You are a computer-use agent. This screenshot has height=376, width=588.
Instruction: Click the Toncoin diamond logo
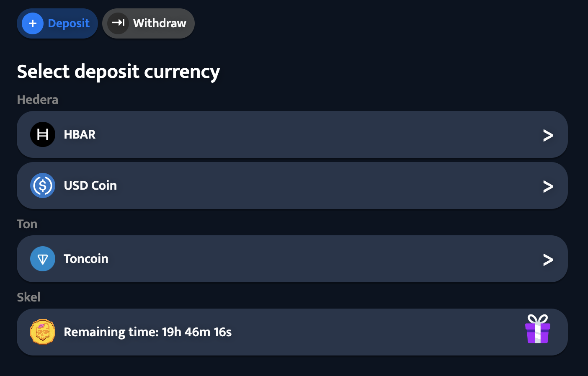click(43, 259)
